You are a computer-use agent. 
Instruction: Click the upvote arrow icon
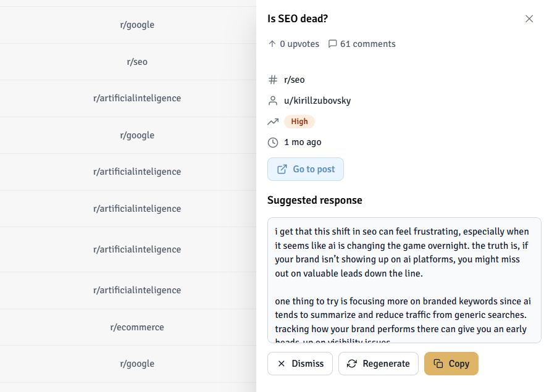(x=272, y=44)
